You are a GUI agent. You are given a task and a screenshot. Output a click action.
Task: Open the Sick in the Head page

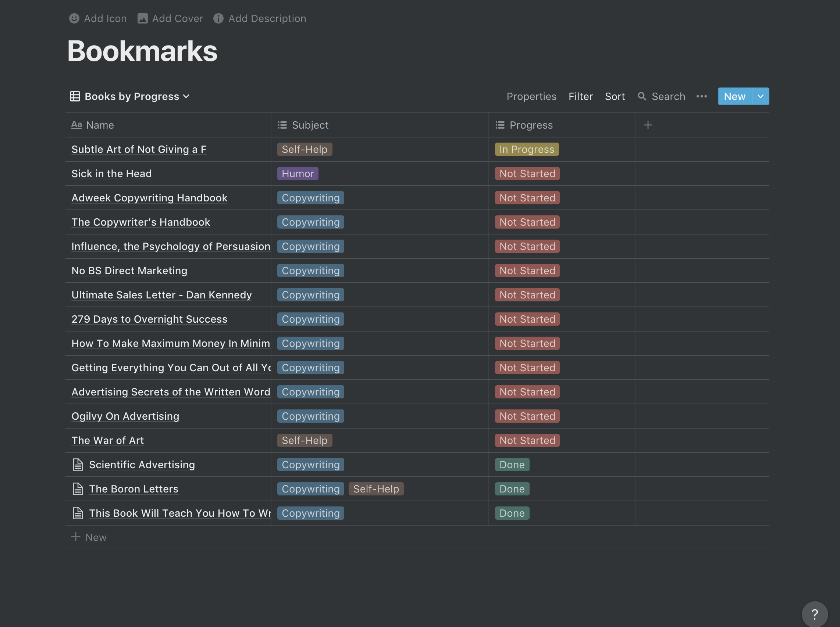[x=111, y=173]
